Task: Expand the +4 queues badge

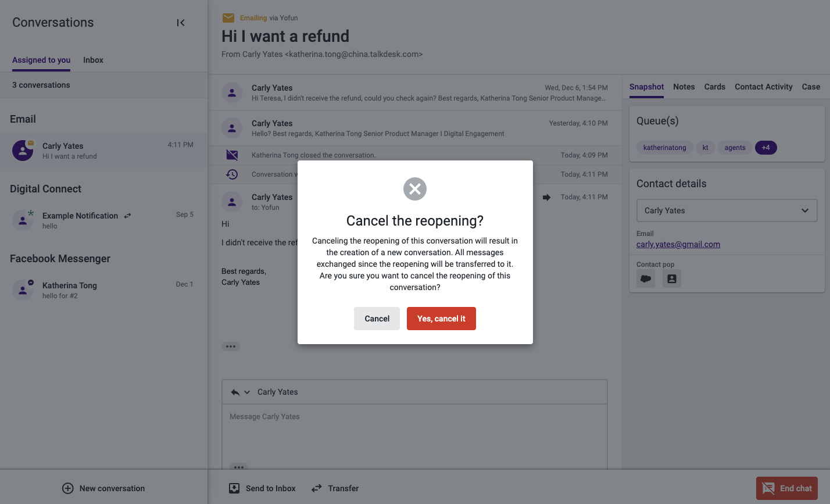Action: [x=766, y=148]
